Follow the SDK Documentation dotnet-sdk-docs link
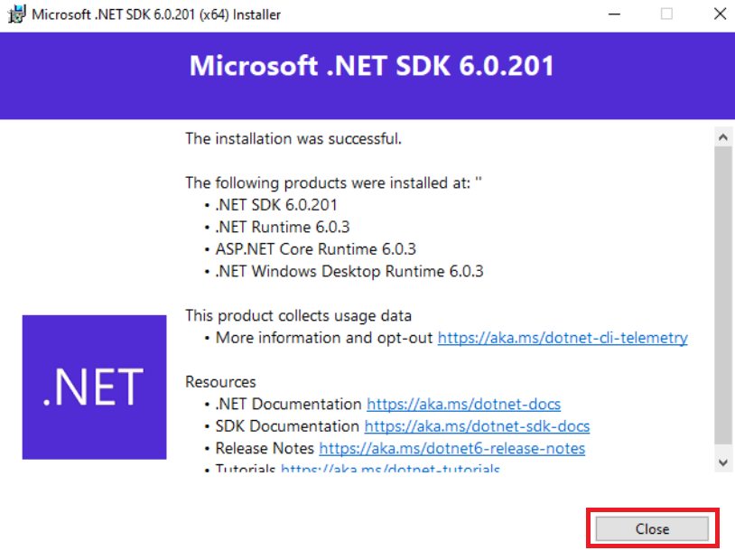The image size is (735, 560). tap(477, 426)
